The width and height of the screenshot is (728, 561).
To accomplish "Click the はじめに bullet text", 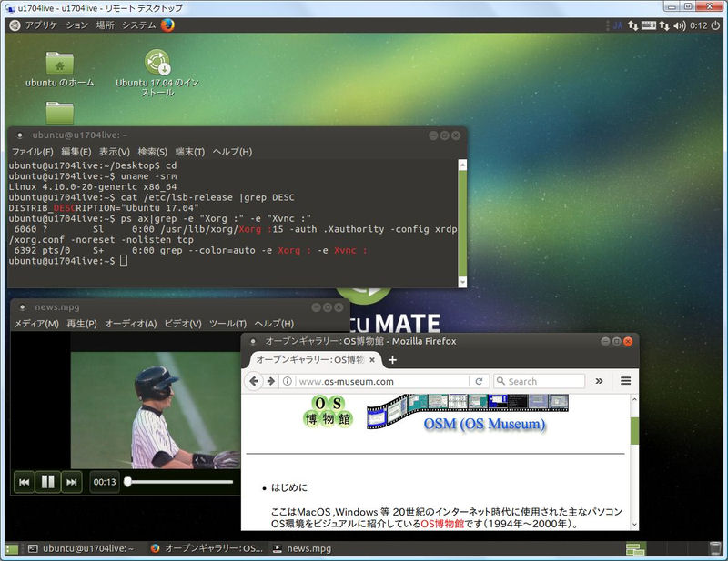I will coord(288,487).
